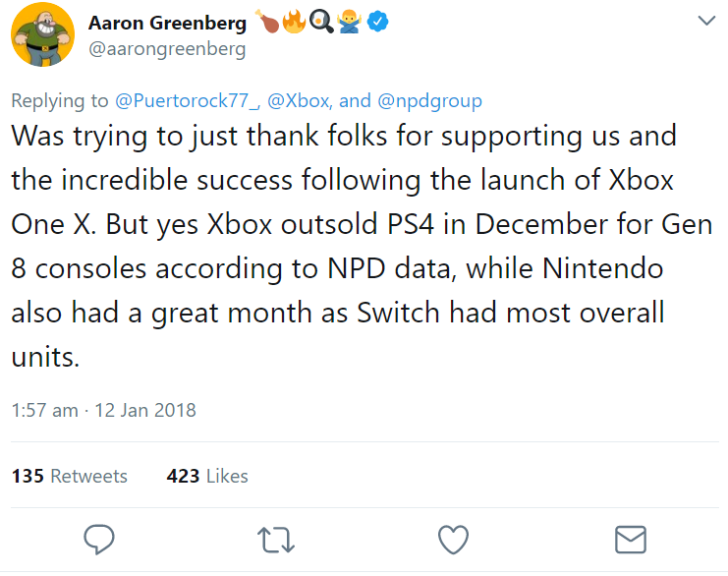Viewport: 728px width, 576px height.
Task: Open the tweet options chevron menu
Action: pyautogui.click(x=705, y=21)
